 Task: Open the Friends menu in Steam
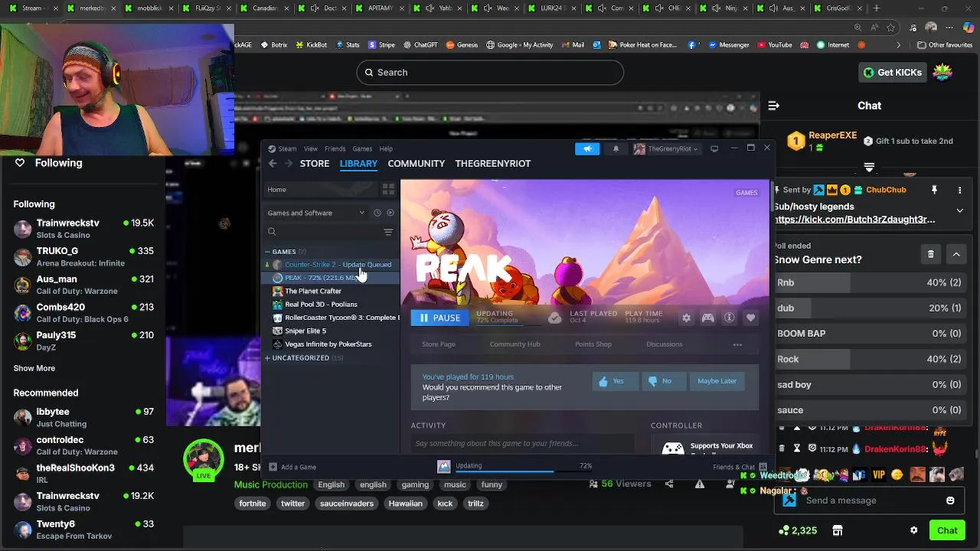pyautogui.click(x=335, y=148)
